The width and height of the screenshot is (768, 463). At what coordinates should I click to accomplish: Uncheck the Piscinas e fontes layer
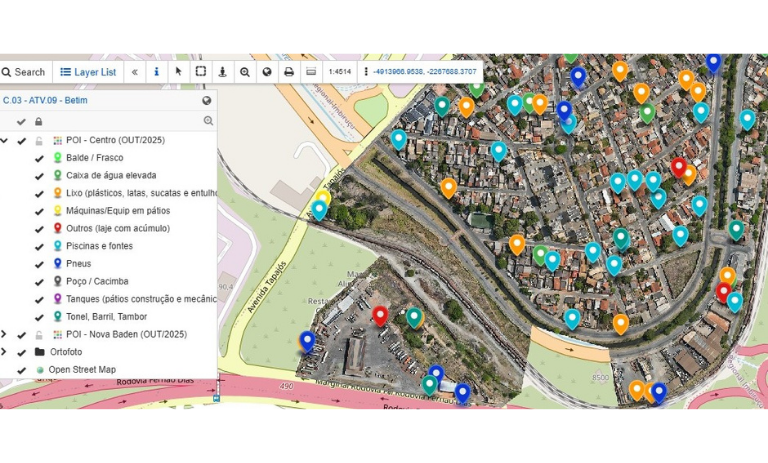(39, 246)
